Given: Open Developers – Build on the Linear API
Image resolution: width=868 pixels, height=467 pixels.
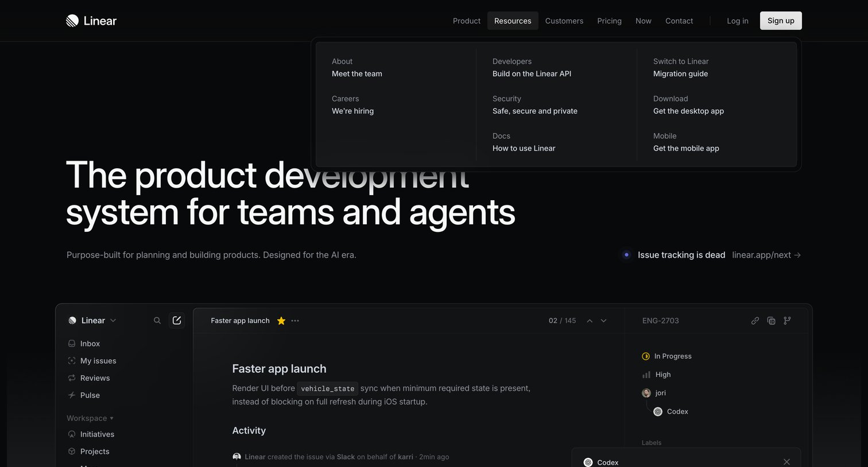Looking at the screenshot, I should [x=532, y=68].
